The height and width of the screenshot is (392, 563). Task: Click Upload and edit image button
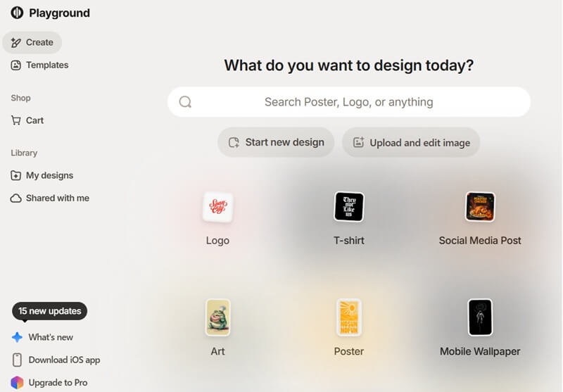[411, 142]
